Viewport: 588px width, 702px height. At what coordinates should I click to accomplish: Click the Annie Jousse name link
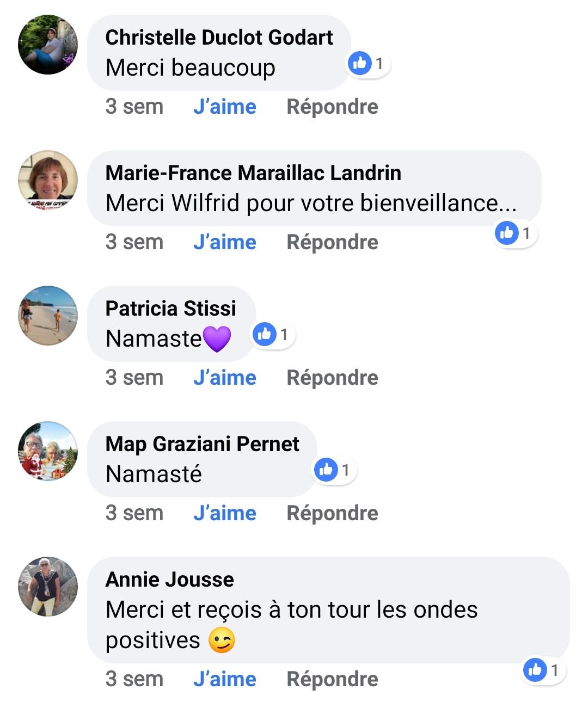tap(169, 580)
